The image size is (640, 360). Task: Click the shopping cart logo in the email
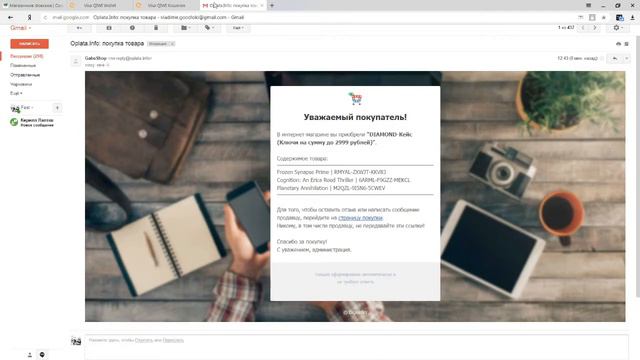coord(355,98)
